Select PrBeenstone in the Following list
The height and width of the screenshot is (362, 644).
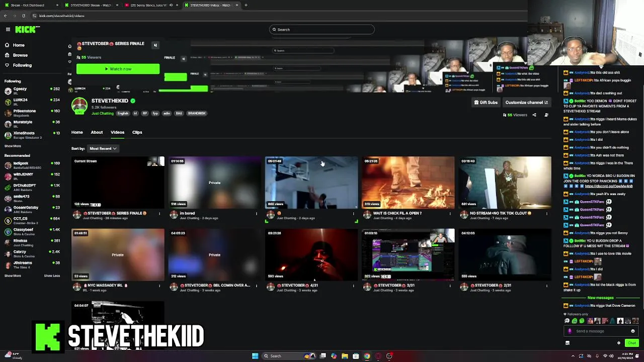tap(32, 113)
